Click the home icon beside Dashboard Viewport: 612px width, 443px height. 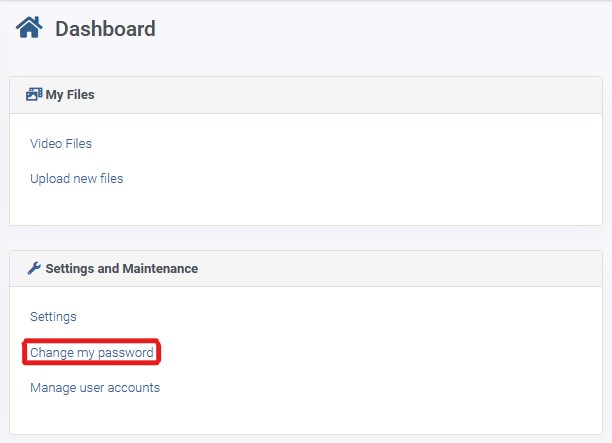pos(29,27)
